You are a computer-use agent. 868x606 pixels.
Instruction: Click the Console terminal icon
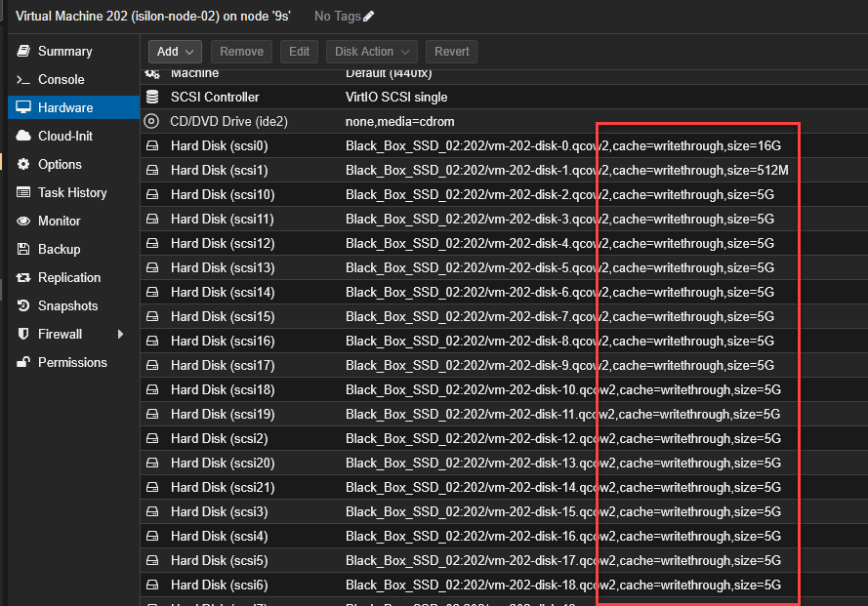click(x=23, y=80)
